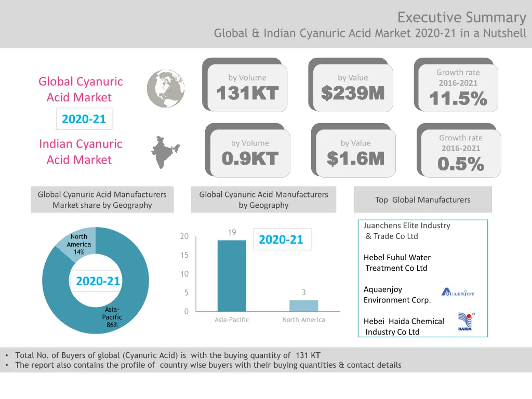
Task: Click the Haida company logo
Action: (x=465, y=322)
